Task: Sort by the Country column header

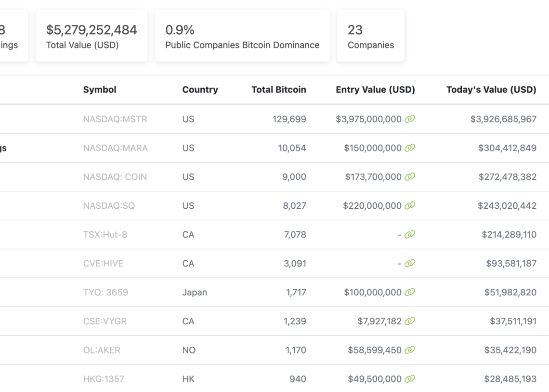Action: [x=200, y=89]
